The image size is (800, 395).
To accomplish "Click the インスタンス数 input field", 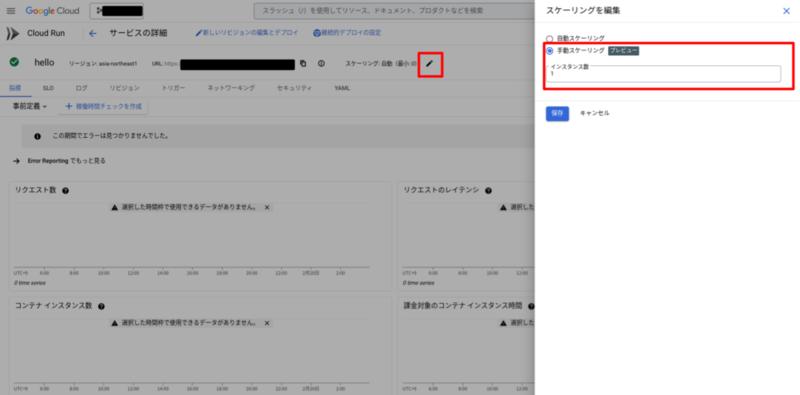I will pos(663,73).
